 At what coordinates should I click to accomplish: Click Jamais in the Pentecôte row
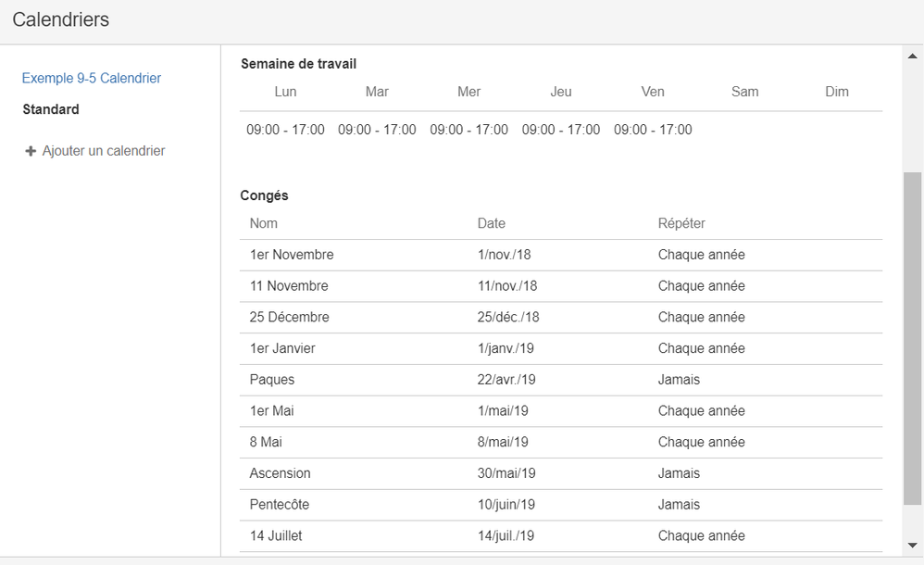click(x=679, y=505)
